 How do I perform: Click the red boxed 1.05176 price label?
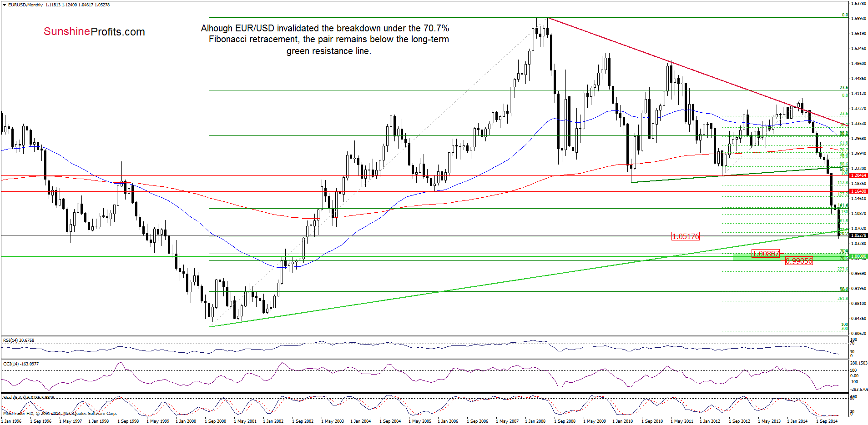pyautogui.click(x=686, y=236)
